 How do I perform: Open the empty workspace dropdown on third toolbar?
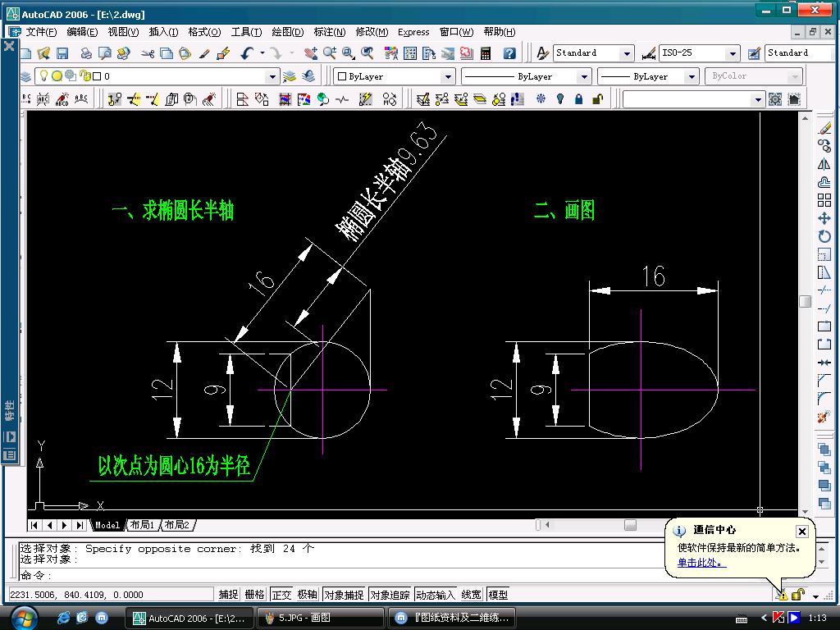point(757,99)
